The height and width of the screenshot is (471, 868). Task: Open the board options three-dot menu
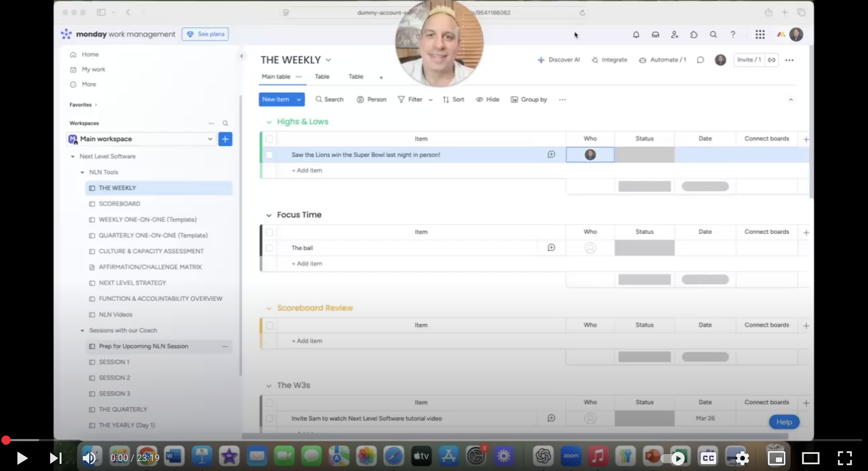[789, 60]
